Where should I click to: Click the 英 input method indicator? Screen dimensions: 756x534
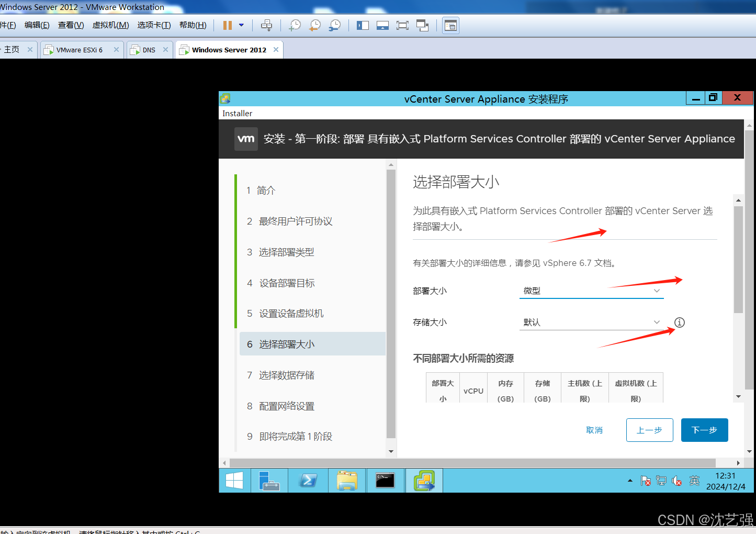coord(694,481)
